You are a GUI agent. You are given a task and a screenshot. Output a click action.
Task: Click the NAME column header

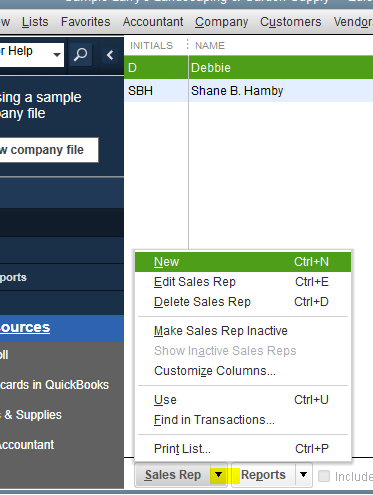(x=210, y=46)
